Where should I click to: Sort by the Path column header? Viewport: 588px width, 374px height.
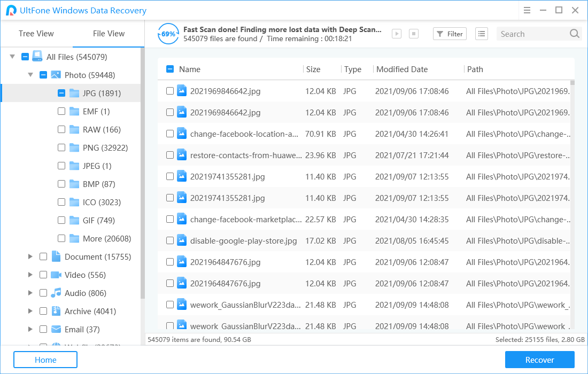[475, 69]
